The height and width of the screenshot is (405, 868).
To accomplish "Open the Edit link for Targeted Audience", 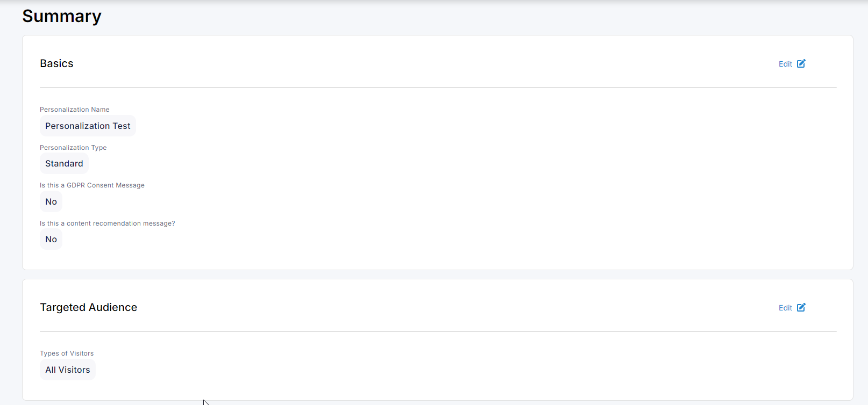I will [785, 308].
